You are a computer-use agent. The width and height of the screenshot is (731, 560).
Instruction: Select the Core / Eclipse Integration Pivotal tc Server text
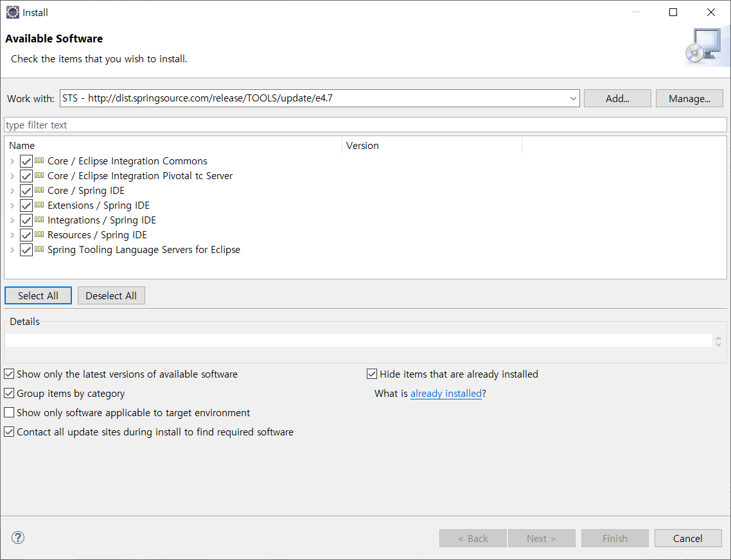coord(140,176)
